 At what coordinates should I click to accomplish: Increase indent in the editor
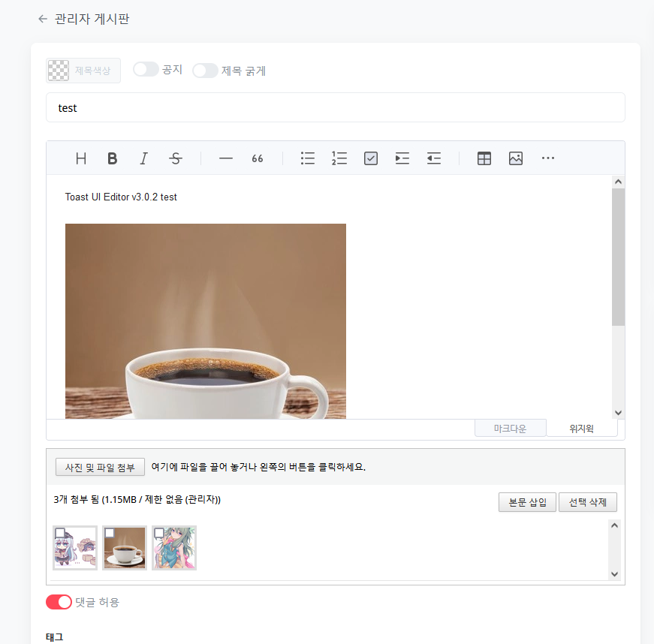pyautogui.click(x=402, y=158)
